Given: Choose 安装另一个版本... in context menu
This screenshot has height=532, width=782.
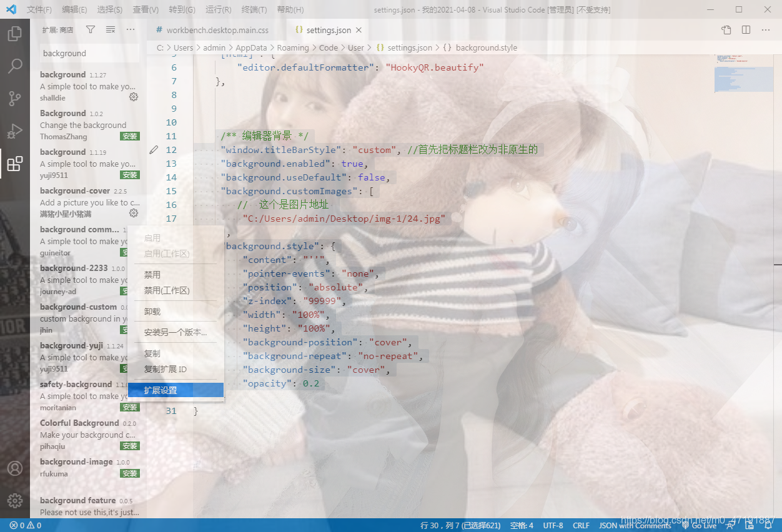Looking at the screenshot, I should click(x=176, y=332).
